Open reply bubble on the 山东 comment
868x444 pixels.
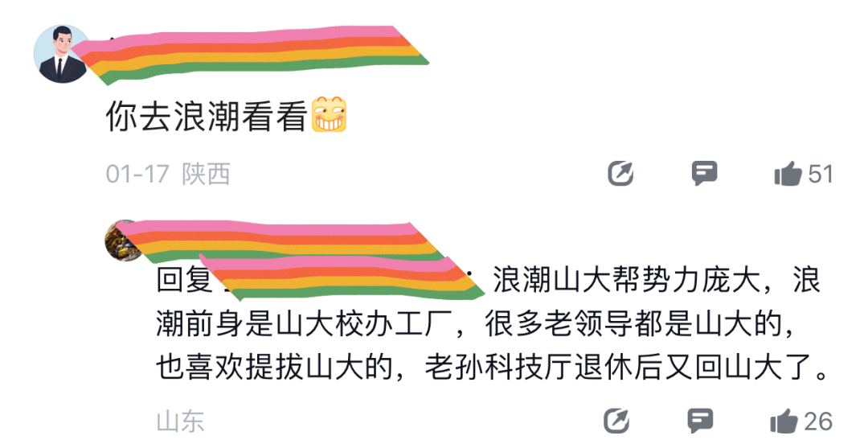(700, 421)
